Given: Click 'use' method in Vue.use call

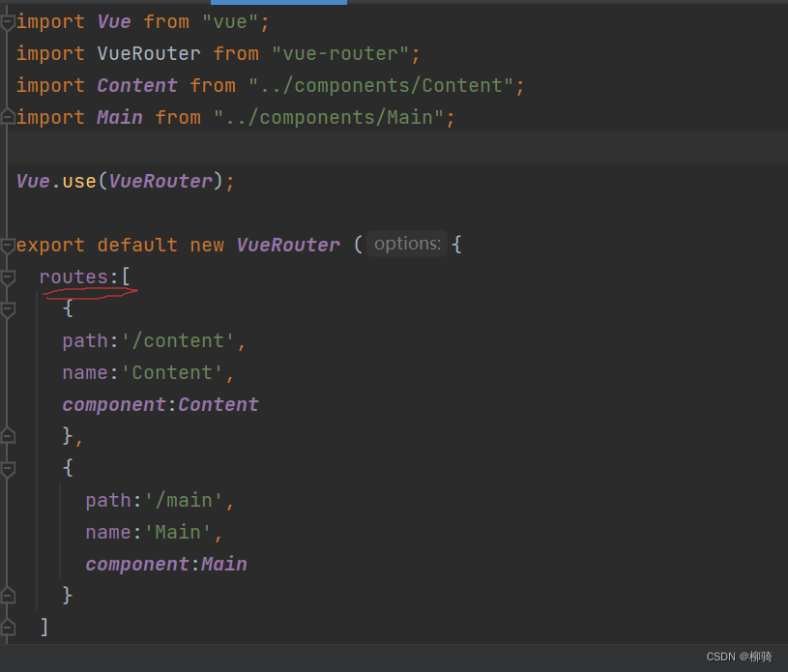Looking at the screenshot, I should coord(79,182).
